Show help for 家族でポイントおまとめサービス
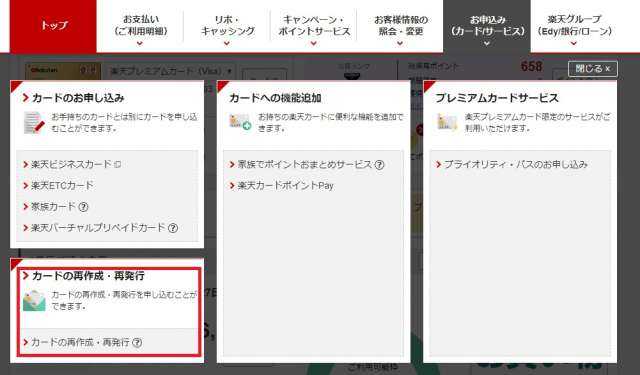This screenshot has height=375, width=640. 380,165
